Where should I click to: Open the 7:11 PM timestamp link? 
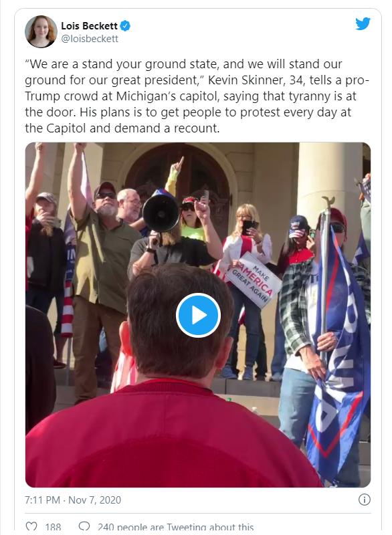pyautogui.click(x=42, y=500)
